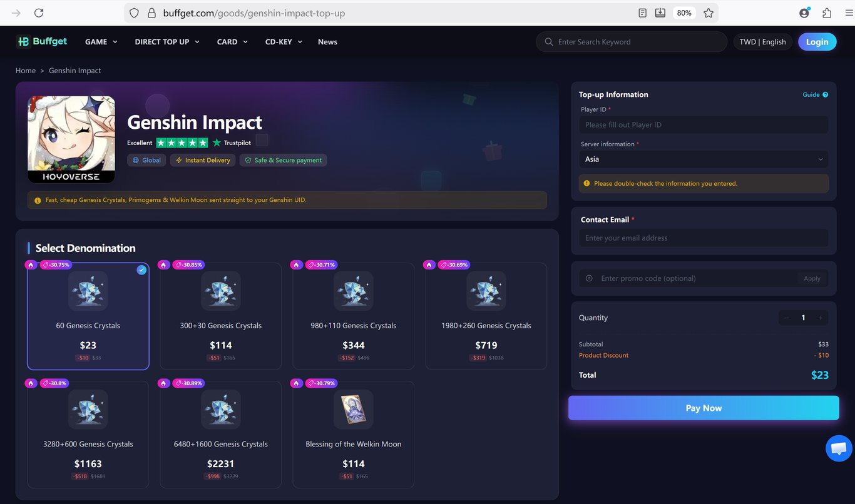Click the Instant Delivery tag
Image resolution: width=855 pixels, height=504 pixels.
tap(203, 160)
